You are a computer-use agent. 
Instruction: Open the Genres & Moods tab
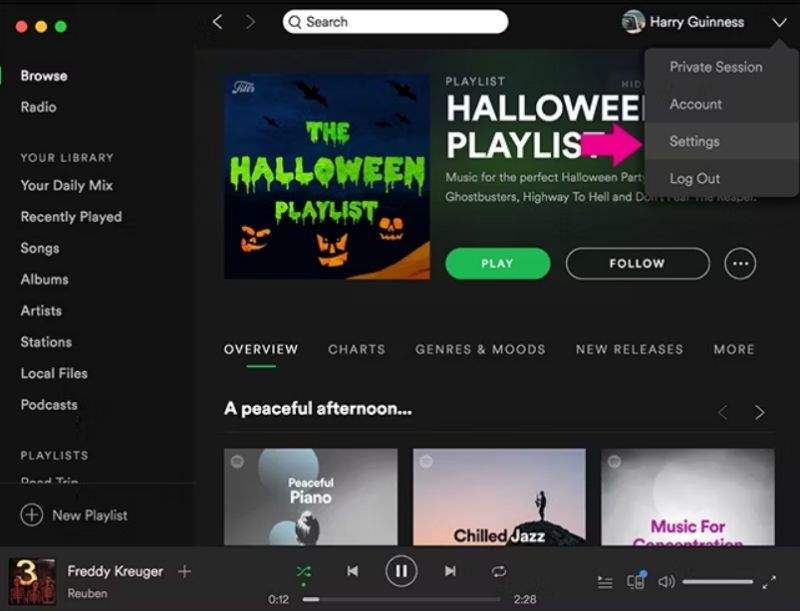[x=480, y=349]
